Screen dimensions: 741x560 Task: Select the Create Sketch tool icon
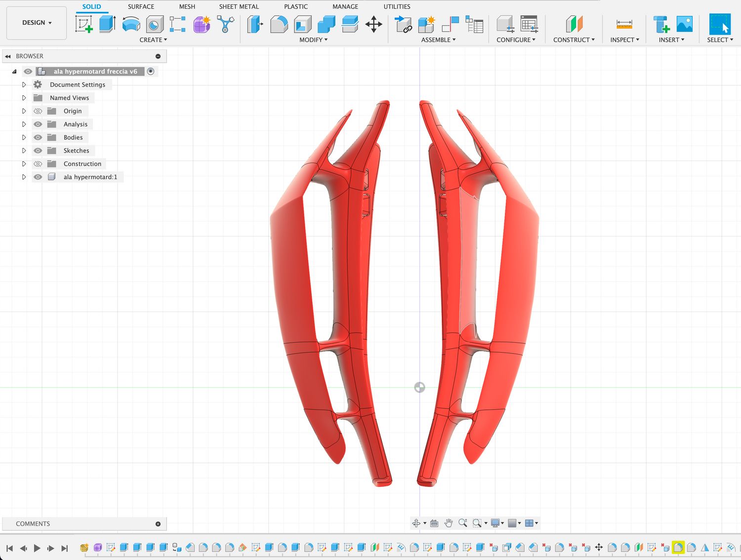tap(84, 24)
